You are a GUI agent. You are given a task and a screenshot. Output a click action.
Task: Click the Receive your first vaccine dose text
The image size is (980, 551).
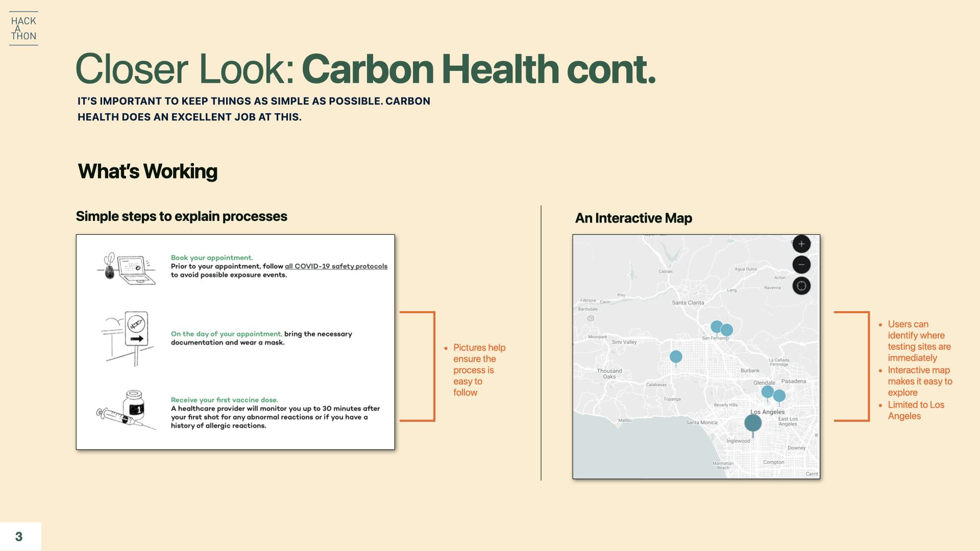tap(224, 400)
